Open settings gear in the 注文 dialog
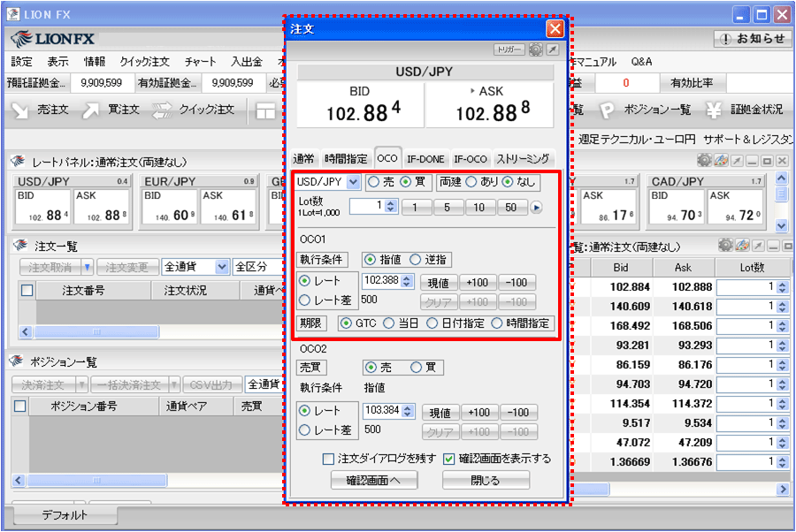Screen dimensions: 796x532 tap(536, 49)
